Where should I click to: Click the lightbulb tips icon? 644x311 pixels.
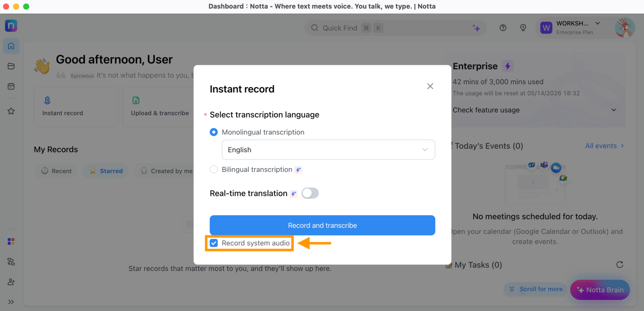click(x=523, y=28)
